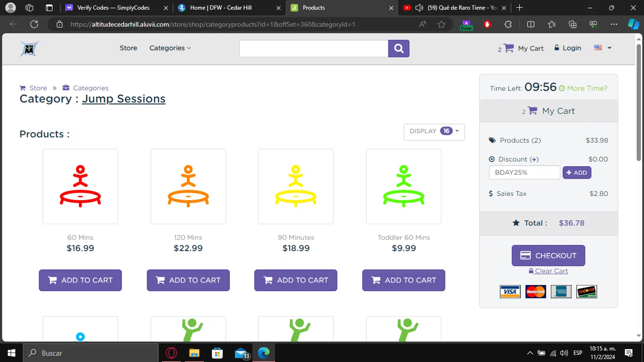Add 90 Minutes to cart
644x362 pixels.
tap(296, 280)
